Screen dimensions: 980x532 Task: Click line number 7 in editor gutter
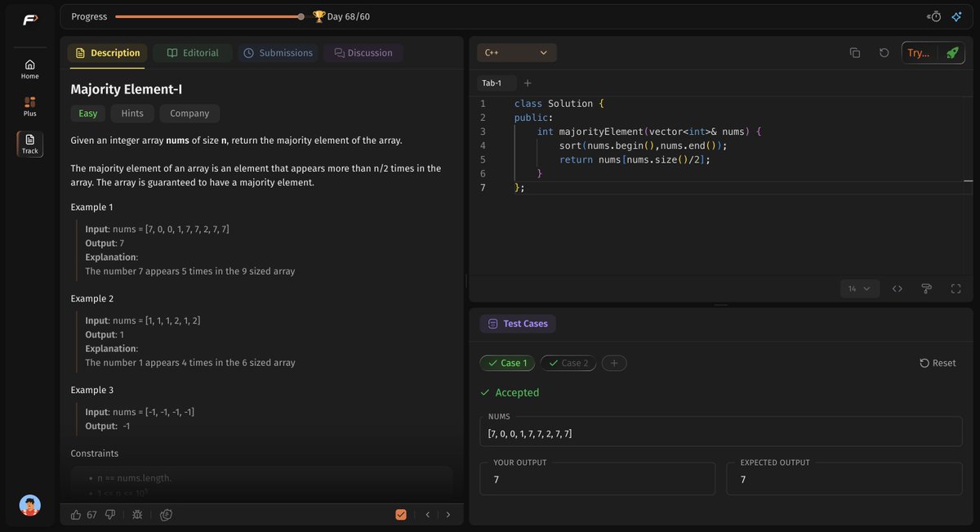tap(483, 187)
